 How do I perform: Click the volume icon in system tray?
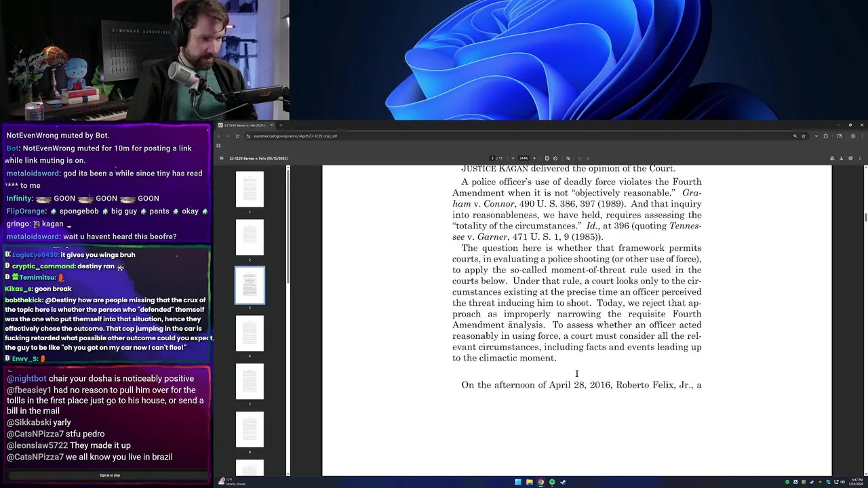pyautogui.click(x=842, y=482)
